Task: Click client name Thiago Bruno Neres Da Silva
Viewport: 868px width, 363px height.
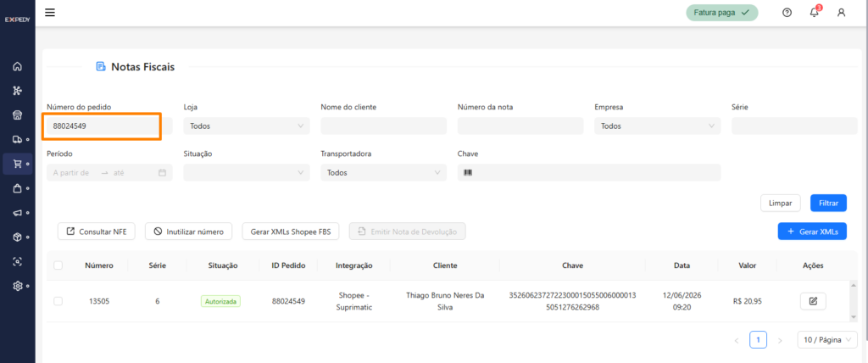Action: click(x=445, y=301)
